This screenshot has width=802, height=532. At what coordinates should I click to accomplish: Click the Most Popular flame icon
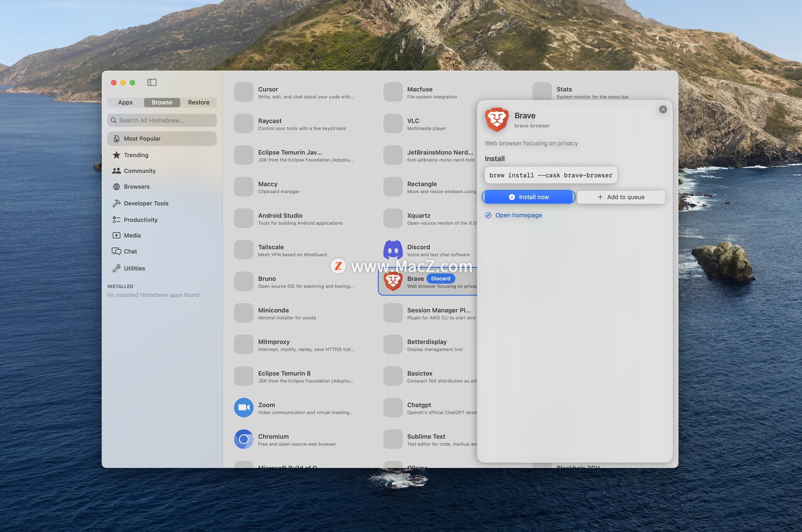click(x=117, y=139)
